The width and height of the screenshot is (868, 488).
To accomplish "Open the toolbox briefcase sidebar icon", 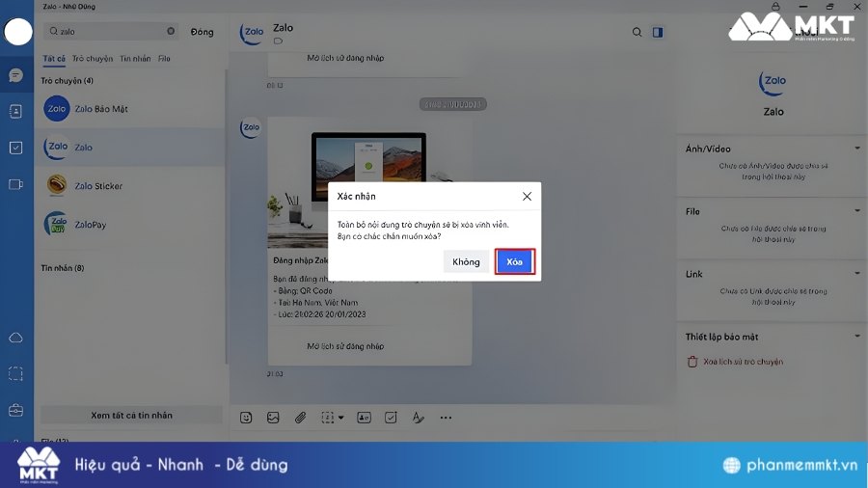I will point(16,411).
